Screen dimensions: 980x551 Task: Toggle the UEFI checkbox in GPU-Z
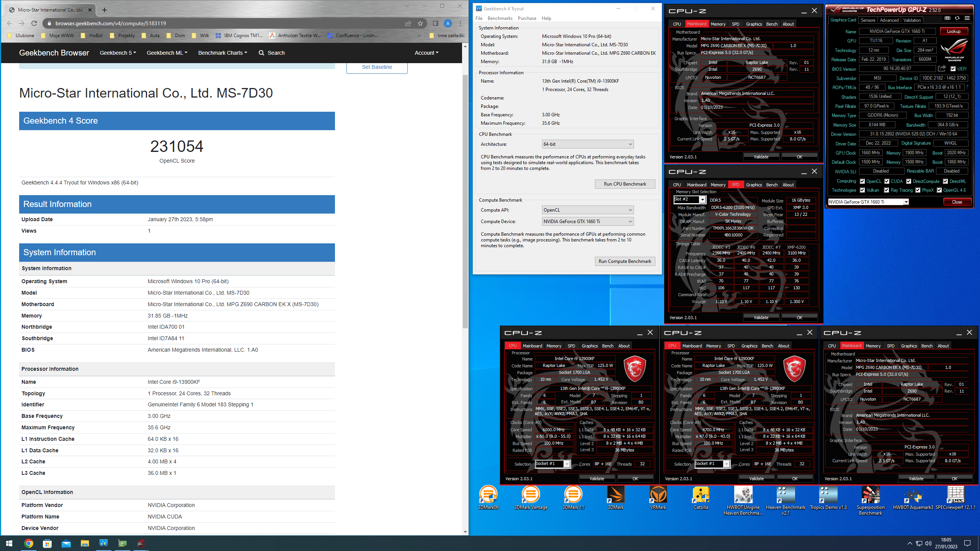(953, 69)
